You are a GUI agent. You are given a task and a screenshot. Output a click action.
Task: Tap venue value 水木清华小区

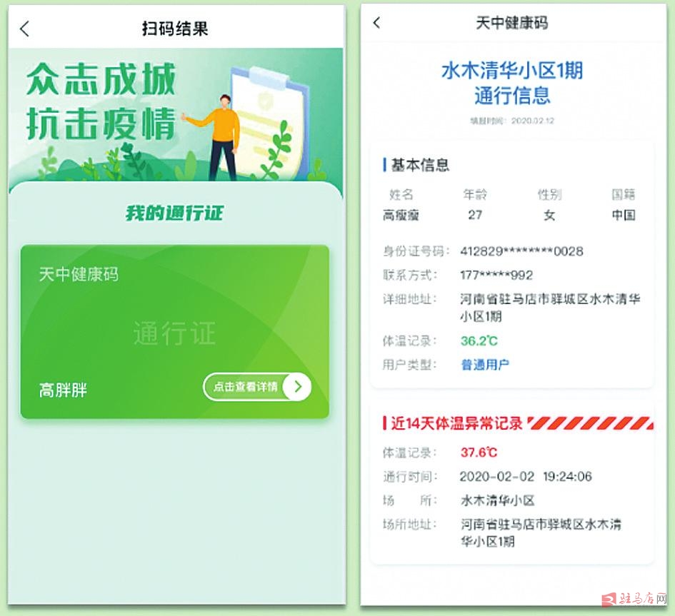pos(498,500)
